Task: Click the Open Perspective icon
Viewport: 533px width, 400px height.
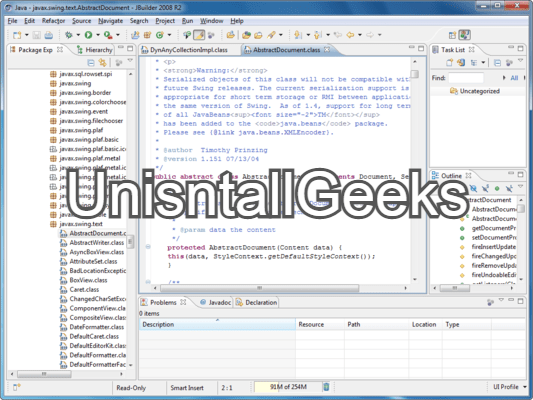Action: (452, 35)
